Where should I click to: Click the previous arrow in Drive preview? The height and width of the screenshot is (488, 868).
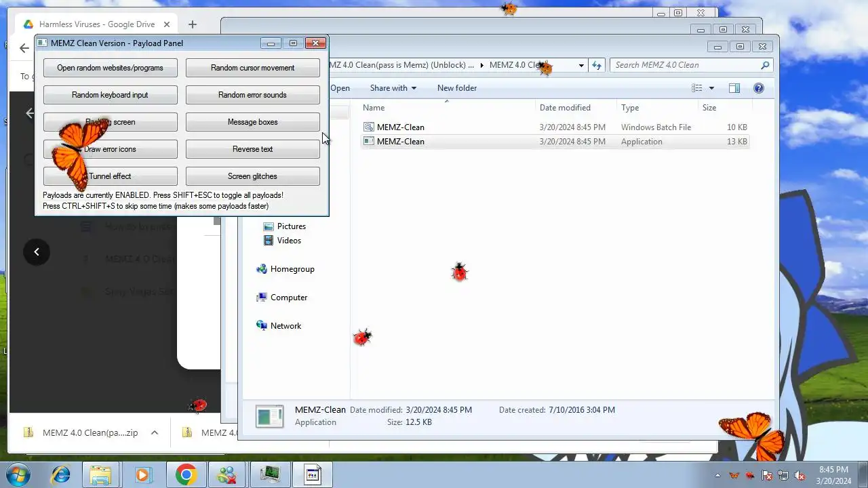[x=37, y=252]
